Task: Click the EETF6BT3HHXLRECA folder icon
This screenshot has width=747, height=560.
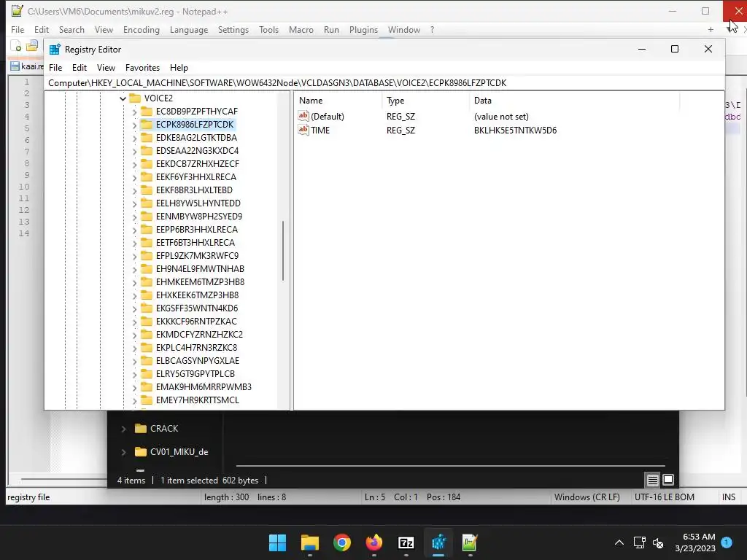Action: tap(147, 242)
